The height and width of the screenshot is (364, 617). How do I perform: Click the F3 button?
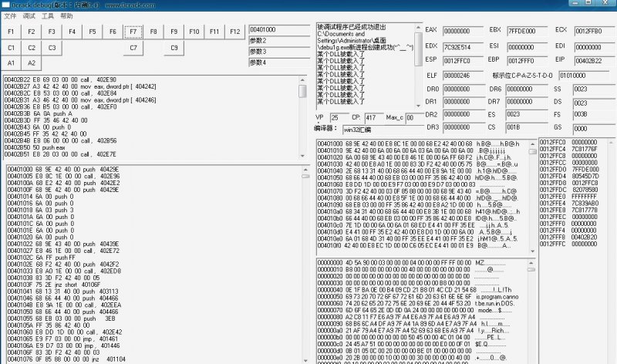pyautogui.click(x=52, y=32)
